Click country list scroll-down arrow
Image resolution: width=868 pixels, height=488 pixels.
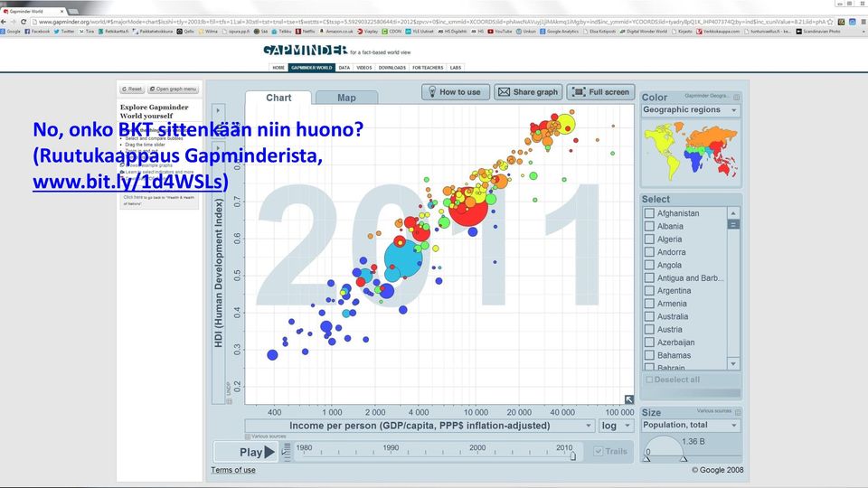coord(733,364)
